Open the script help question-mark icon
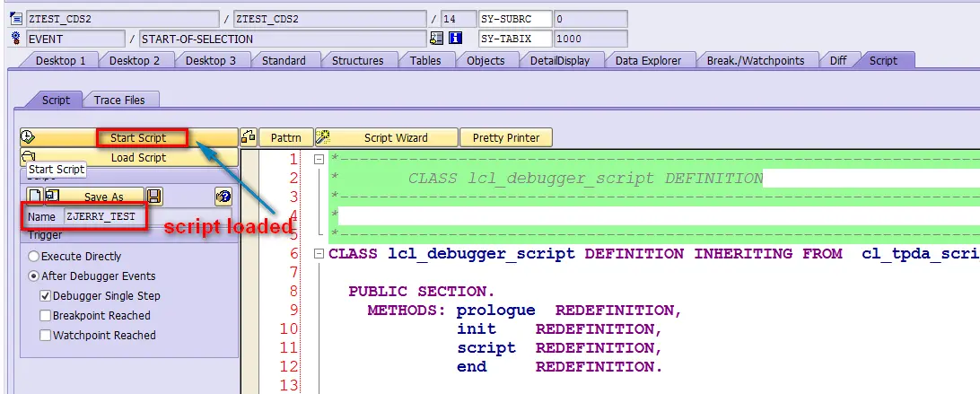 [x=223, y=197]
